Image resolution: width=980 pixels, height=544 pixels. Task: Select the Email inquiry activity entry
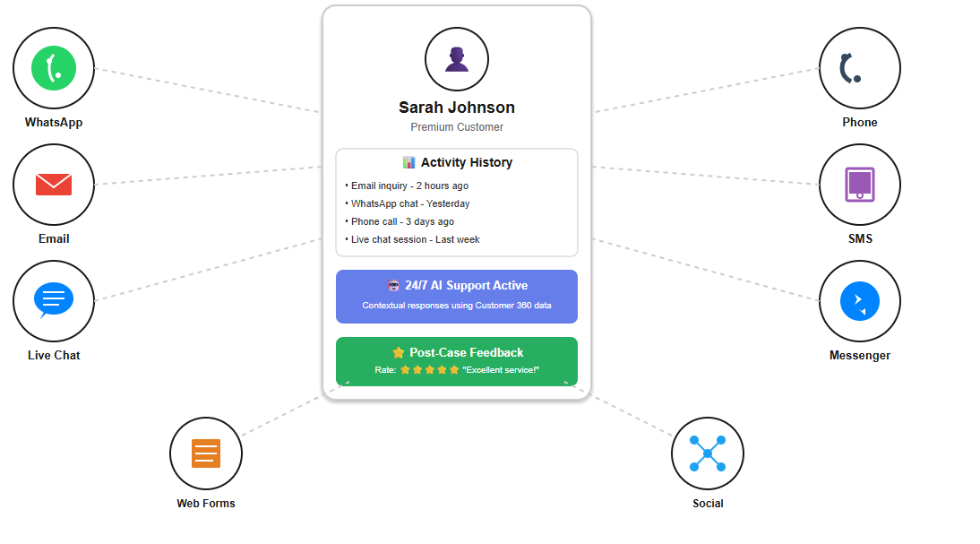[408, 186]
